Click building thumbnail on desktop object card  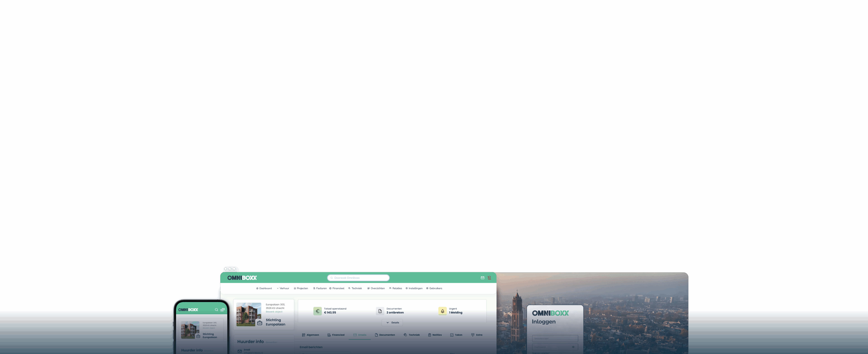tap(249, 314)
